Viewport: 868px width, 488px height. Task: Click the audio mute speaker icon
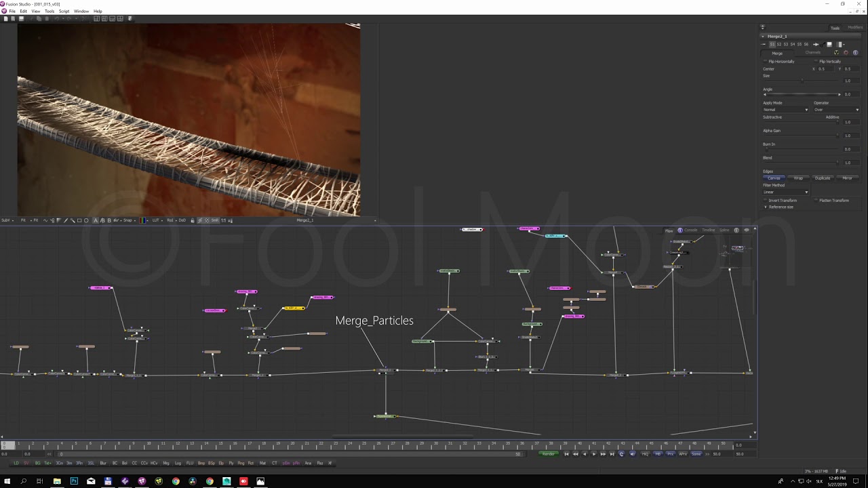click(633, 454)
